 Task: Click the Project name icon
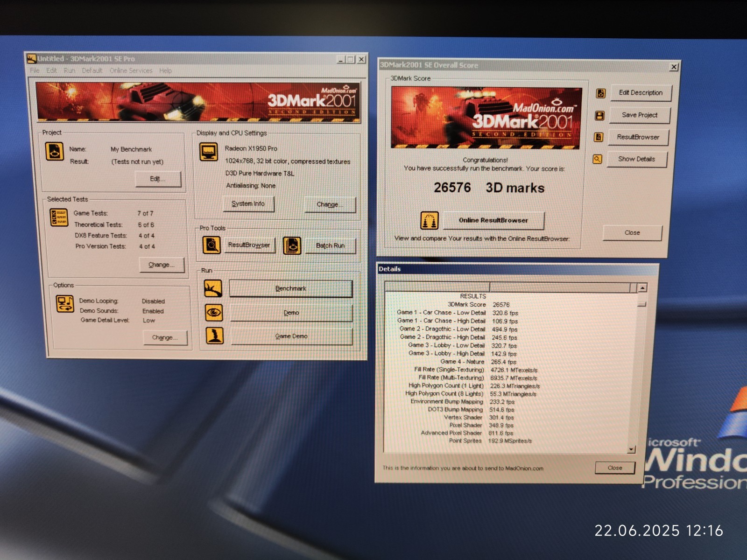55,152
